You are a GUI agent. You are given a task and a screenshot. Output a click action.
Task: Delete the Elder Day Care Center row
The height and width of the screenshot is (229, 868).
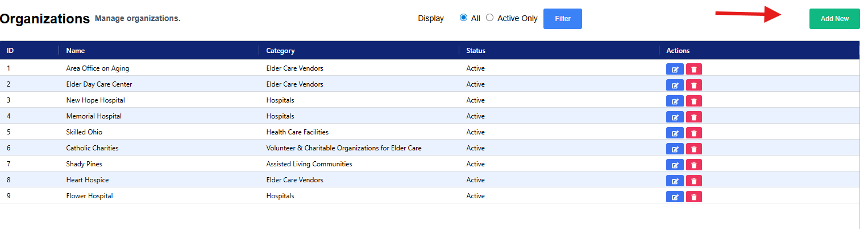point(693,85)
